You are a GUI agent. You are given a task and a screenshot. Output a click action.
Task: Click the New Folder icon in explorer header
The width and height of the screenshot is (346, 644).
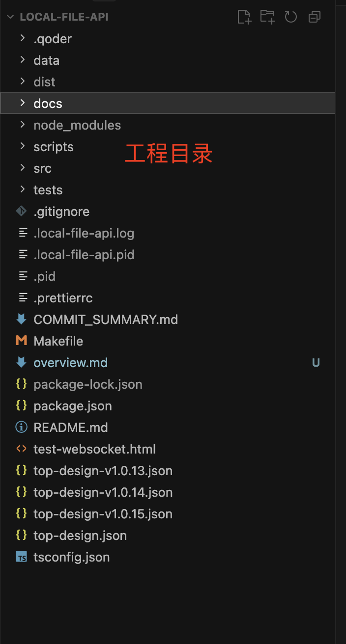268,17
